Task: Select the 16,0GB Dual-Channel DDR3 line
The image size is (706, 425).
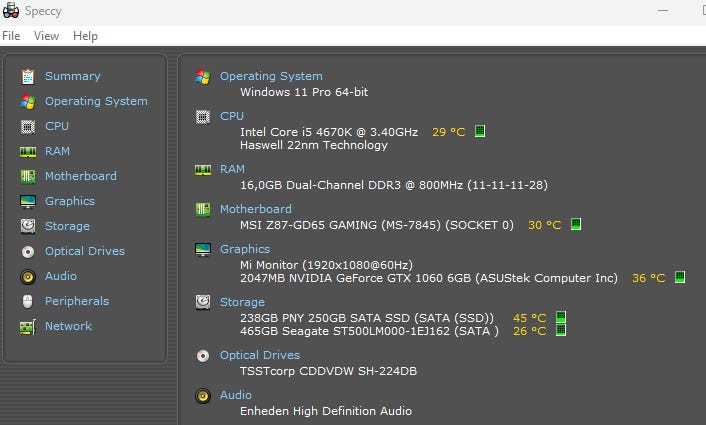Action: [x=394, y=185]
